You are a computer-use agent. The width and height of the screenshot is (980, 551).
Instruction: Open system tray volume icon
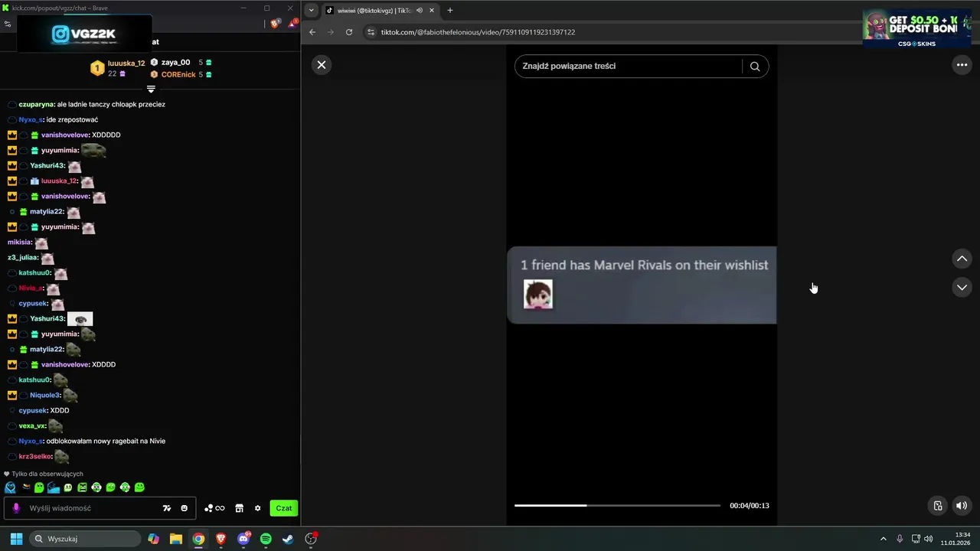pos(929,539)
